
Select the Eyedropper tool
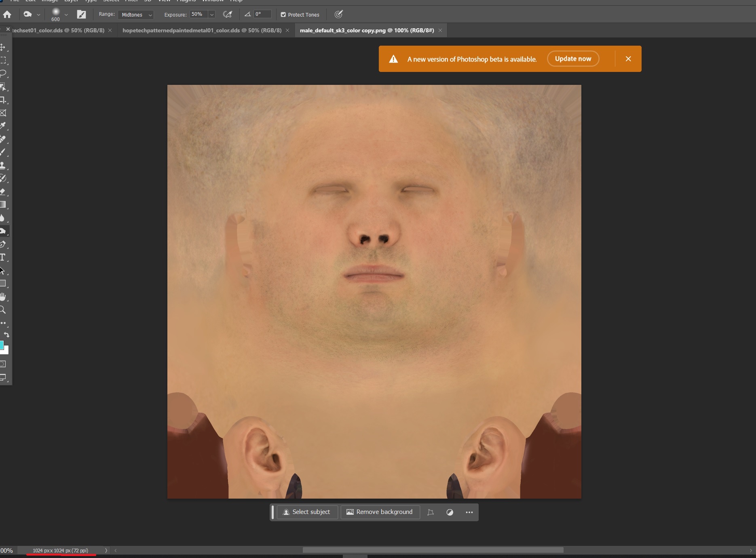pyautogui.click(x=3, y=126)
